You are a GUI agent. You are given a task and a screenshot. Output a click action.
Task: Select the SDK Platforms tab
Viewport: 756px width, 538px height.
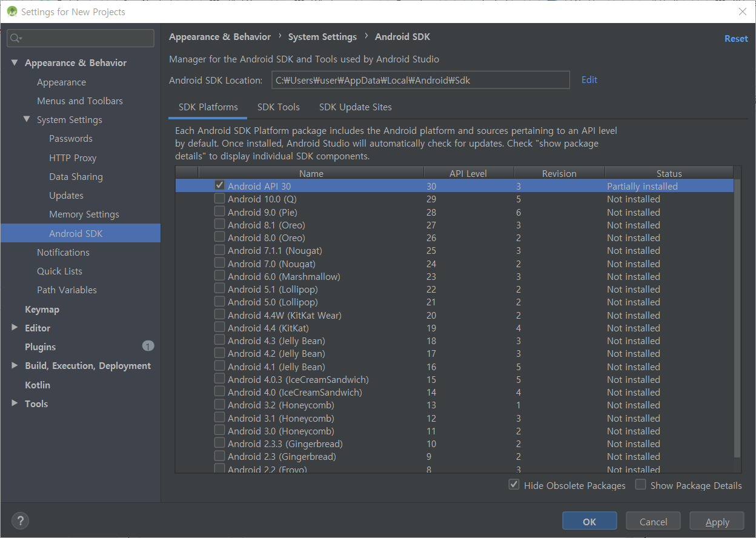click(208, 107)
